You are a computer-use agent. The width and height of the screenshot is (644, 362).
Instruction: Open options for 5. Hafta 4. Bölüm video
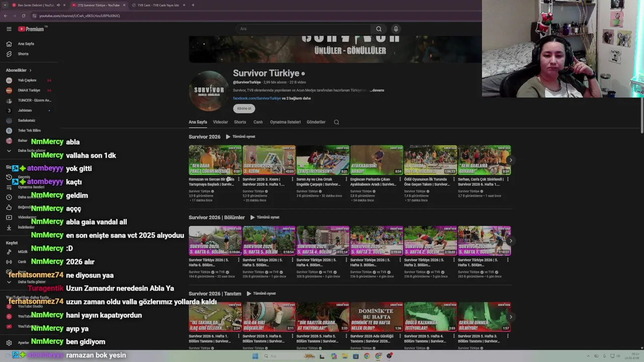[346, 260]
